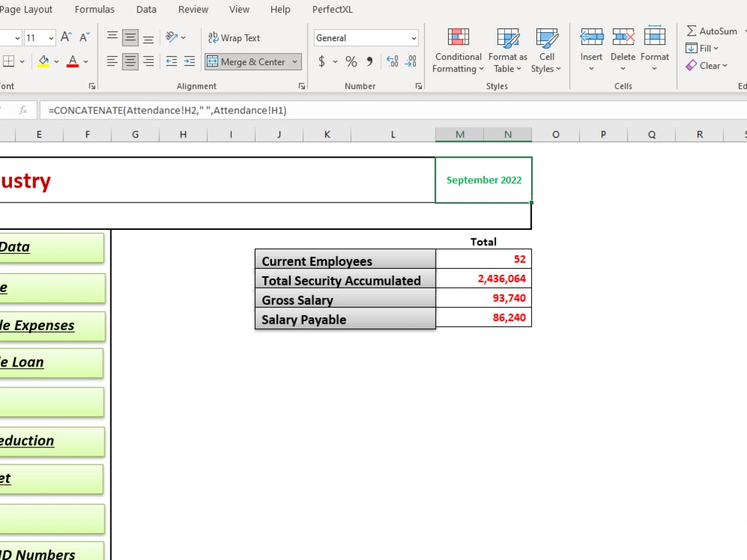
Task: Align text right
Action: tap(148, 61)
